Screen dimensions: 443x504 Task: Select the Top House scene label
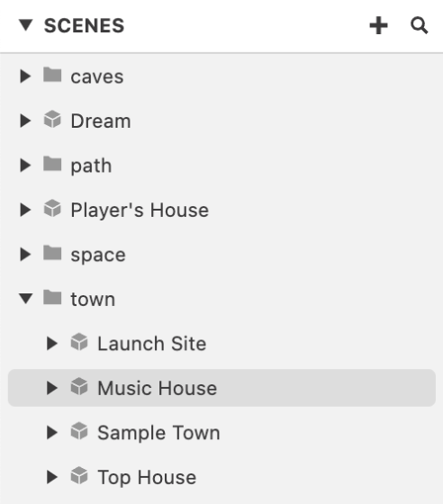click(x=147, y=477)
